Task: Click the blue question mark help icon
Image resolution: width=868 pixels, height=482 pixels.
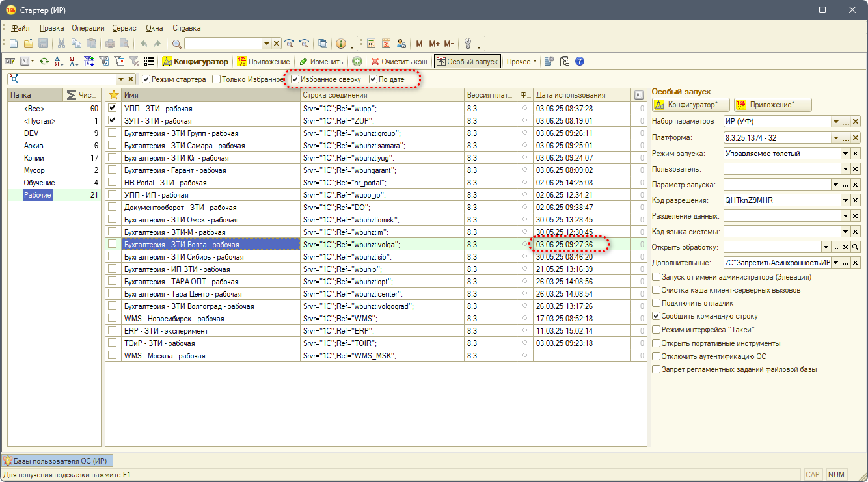Action: 580,61
